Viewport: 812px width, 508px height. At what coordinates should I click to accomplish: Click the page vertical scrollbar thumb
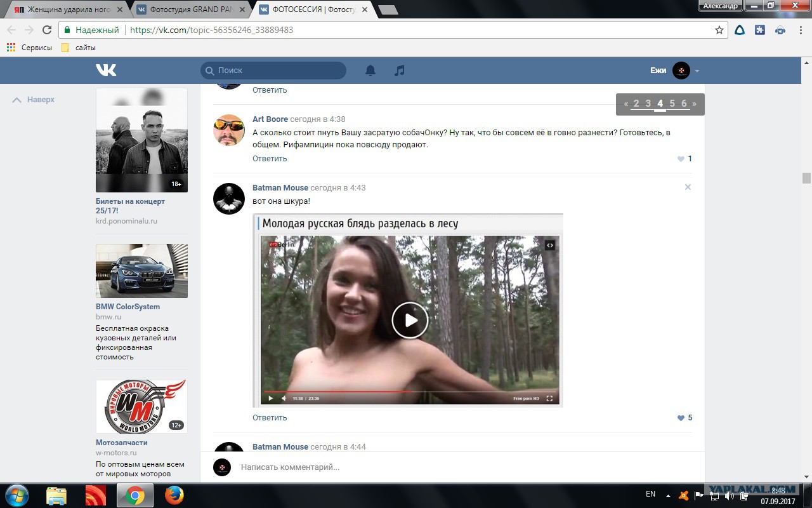pos(806,178)
